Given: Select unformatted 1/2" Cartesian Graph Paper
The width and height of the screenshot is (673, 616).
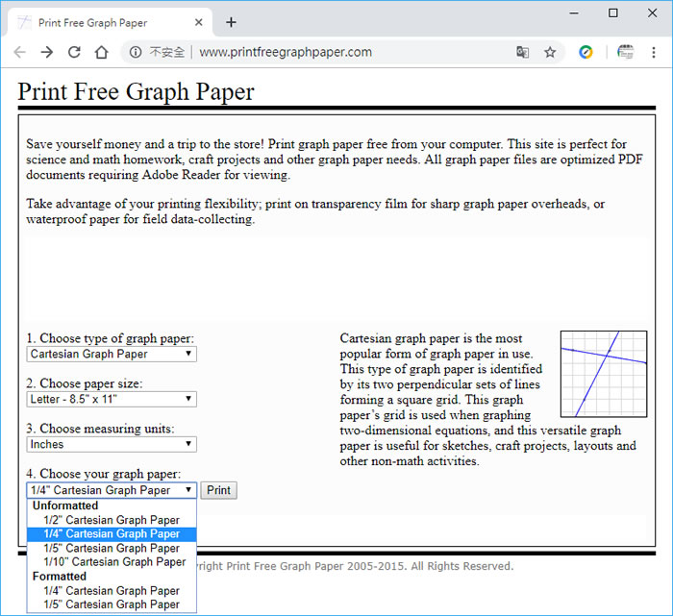Looking at the screenshot, I should pos(112,520).
